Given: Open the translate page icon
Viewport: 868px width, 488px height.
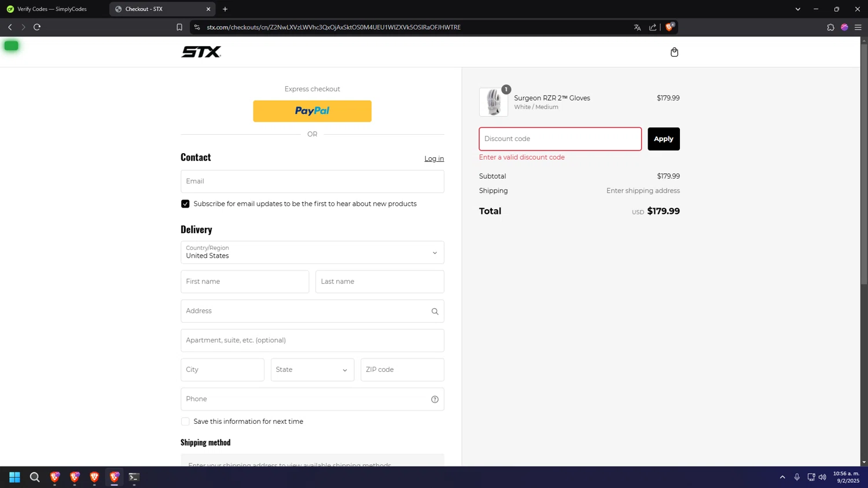Looking at the screenshot, I should [637, 27].
